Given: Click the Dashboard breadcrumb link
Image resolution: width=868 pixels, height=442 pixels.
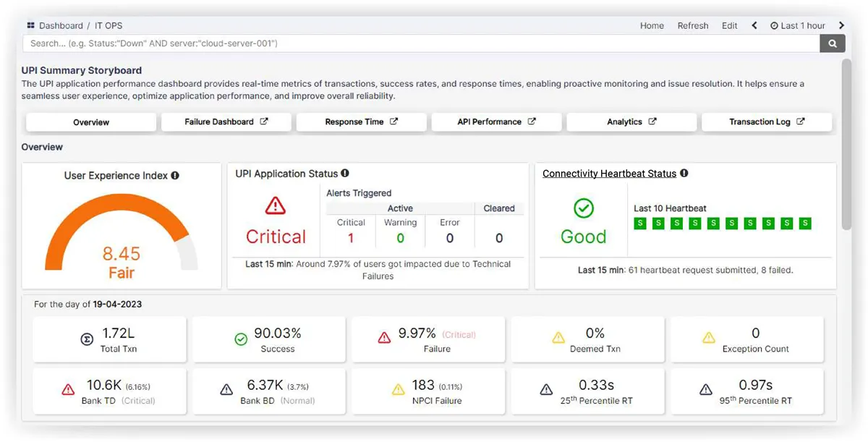Looking at the screenshot, I should pyautogui.click(x=61, y=25).
